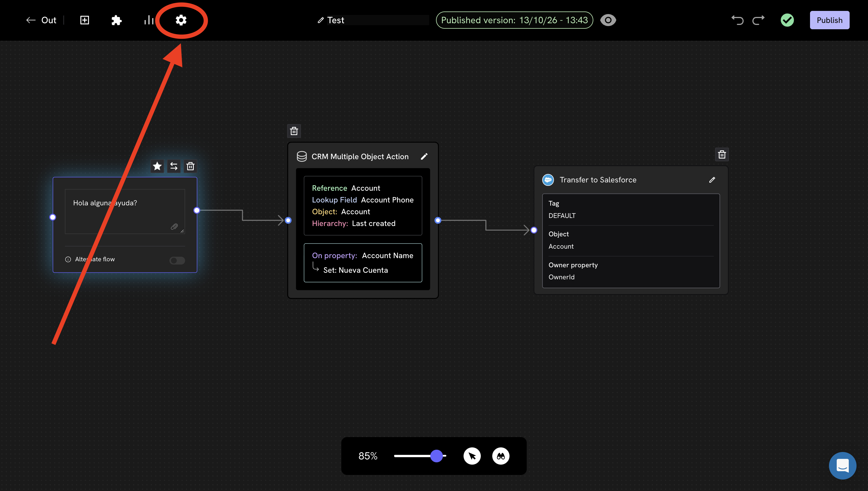Click the undo arrow
The height and width of the screenshot is (491, 868).
pyautogui.click(x=737, y=20)
